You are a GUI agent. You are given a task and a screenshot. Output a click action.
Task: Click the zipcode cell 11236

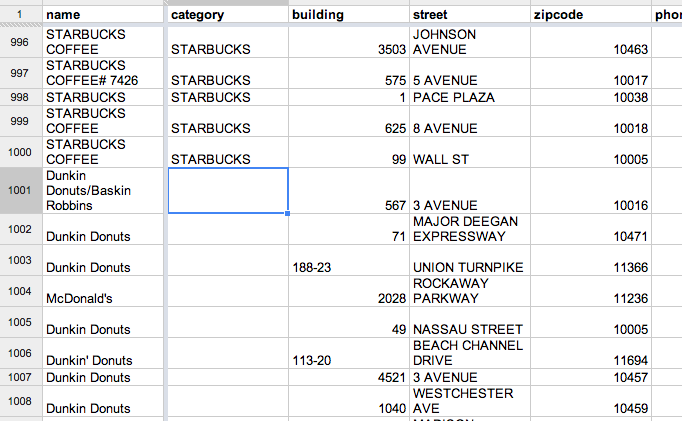pyautogui.click(x=591, y=291)
